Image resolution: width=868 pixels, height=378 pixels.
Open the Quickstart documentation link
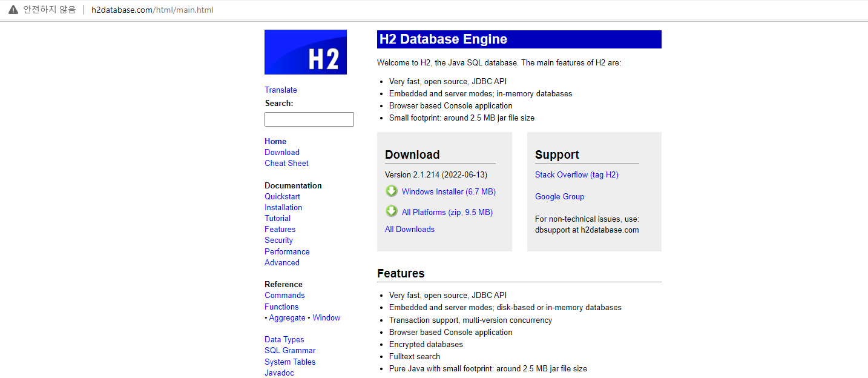[282, 196]
